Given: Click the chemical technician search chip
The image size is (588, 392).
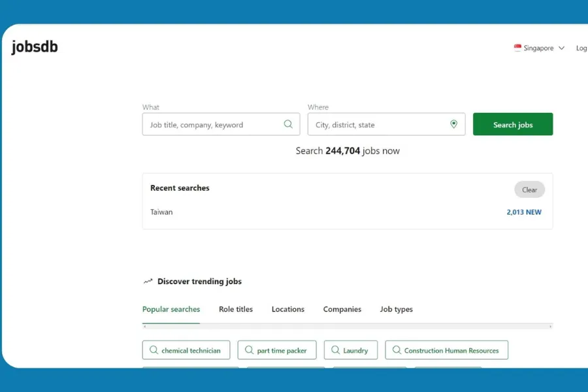Looking at the screenshot, I should pyautogui.click(x=186, y=350).
